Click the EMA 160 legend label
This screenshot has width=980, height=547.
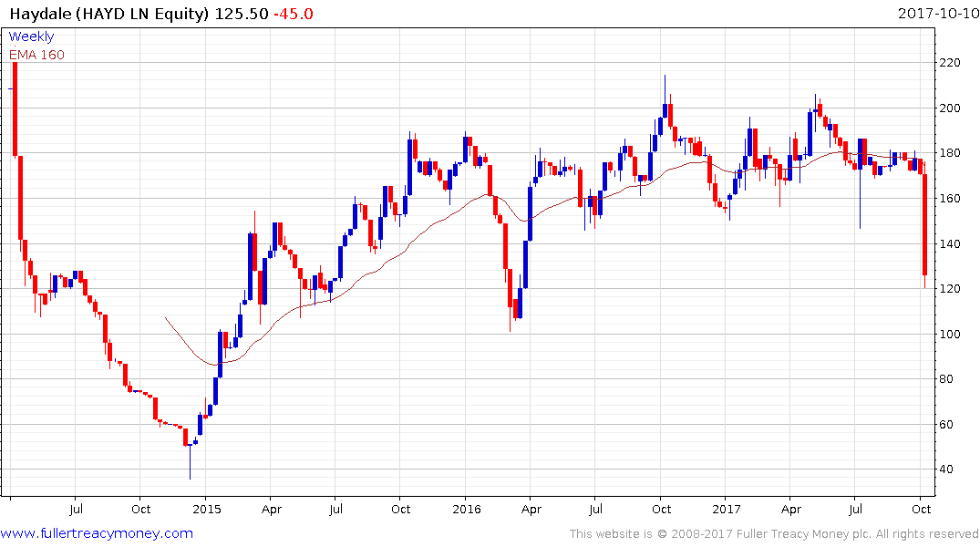point(36,55)
